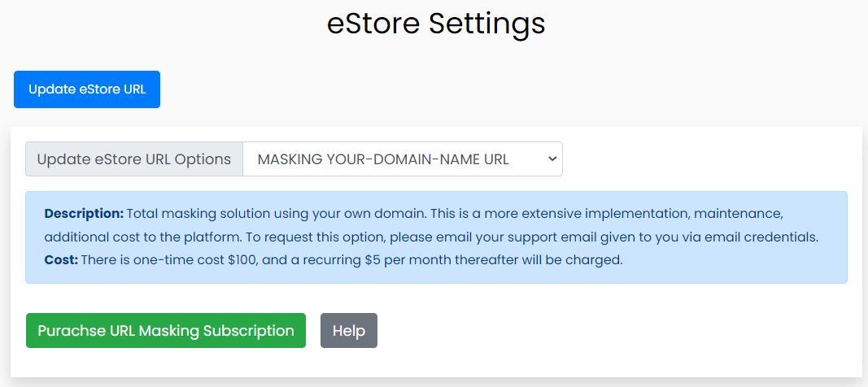Click the bold Cost label
Viewport: 868px width, 387px height.
pos(61,260)
